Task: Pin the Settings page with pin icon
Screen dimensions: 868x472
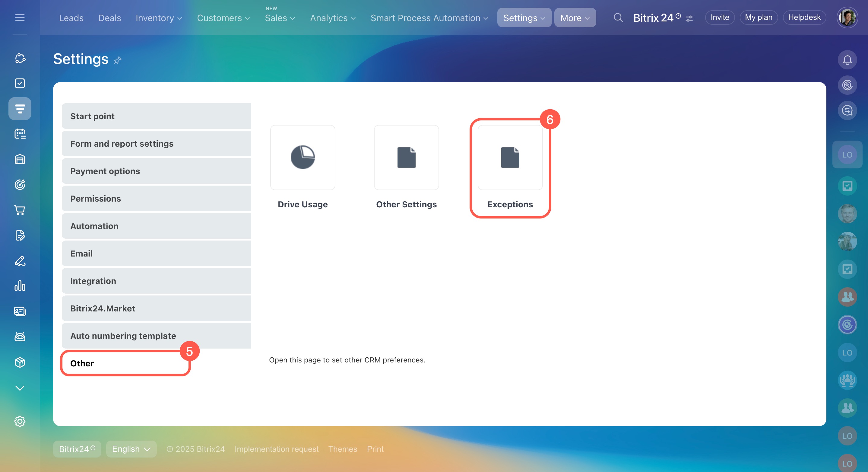Action: click(118, 60)
